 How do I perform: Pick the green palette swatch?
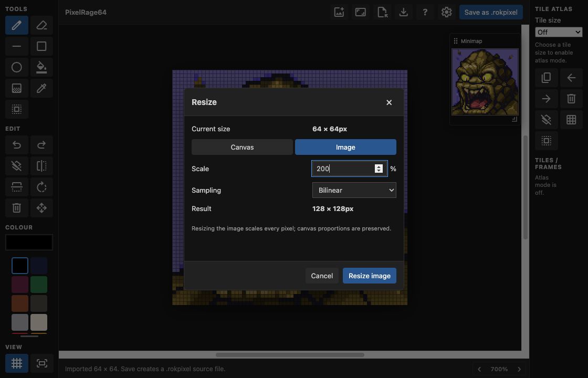click(39, 284)
